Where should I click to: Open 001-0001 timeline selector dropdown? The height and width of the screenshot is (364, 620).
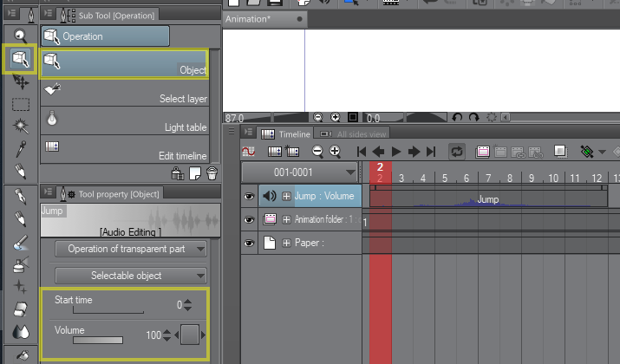coord(300,172)
